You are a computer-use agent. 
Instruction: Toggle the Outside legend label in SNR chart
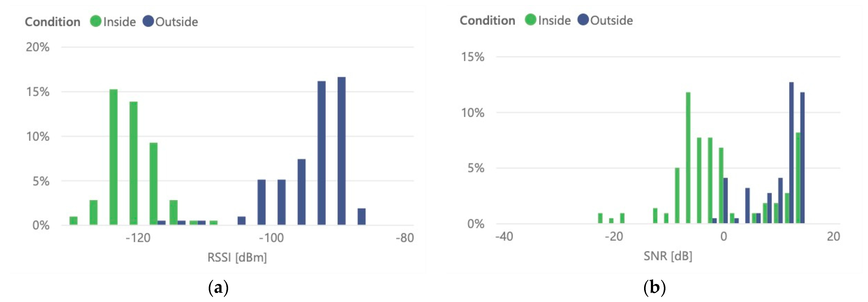click(611, 20)
